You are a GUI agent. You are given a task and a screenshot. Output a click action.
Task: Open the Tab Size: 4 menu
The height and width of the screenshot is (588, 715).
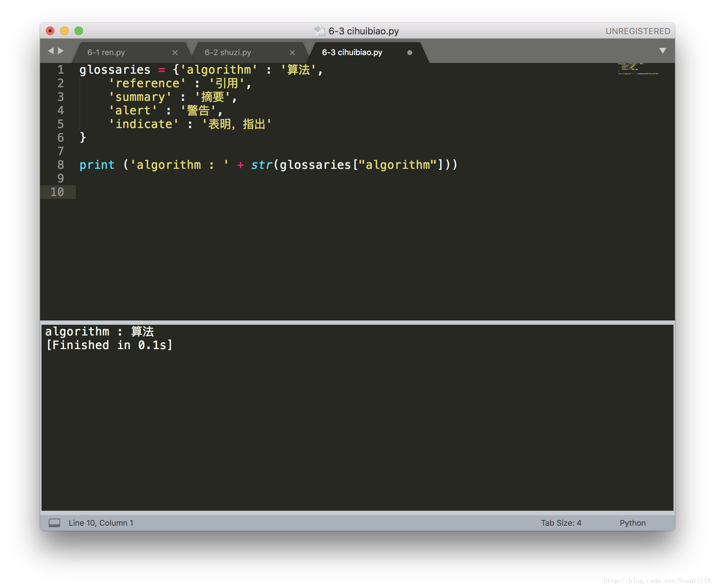[561, 523]
